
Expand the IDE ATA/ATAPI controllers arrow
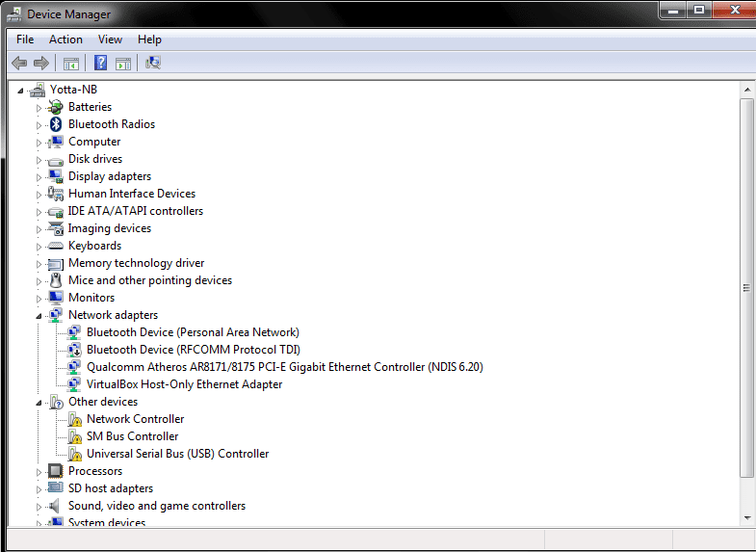click(x=39, y=212)
